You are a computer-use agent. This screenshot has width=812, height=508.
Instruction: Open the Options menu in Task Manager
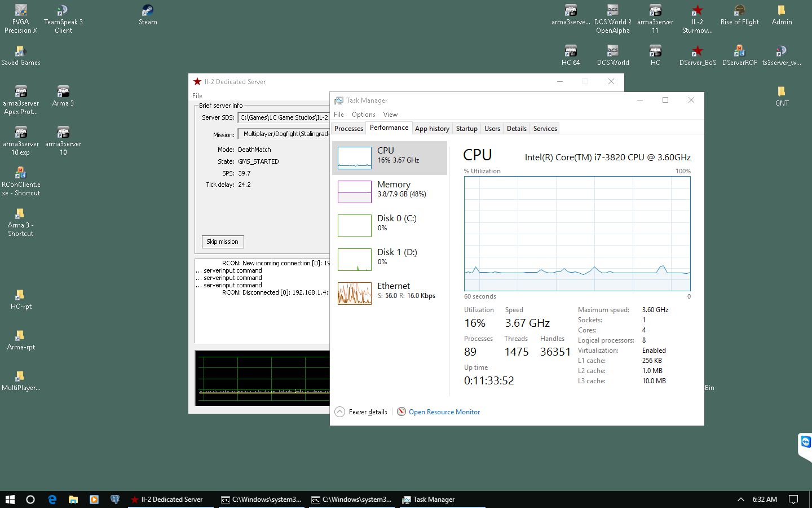coord(364,115)
